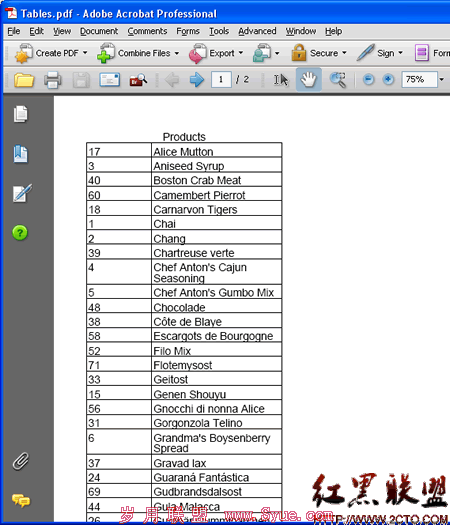The image size is (450, 525).
Task: Click the Secure button
Action: [319, 53]
